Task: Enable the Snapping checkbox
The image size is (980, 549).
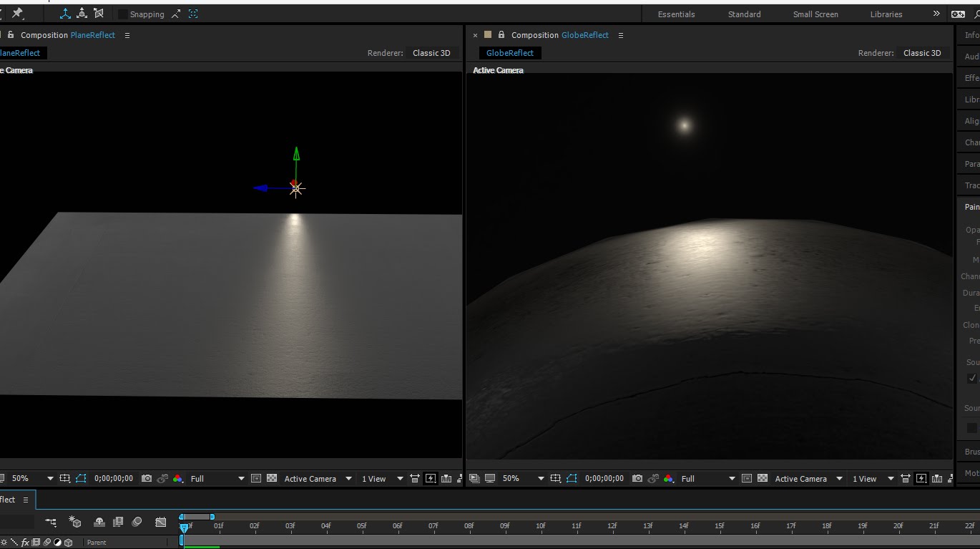Action: (123, 14)
